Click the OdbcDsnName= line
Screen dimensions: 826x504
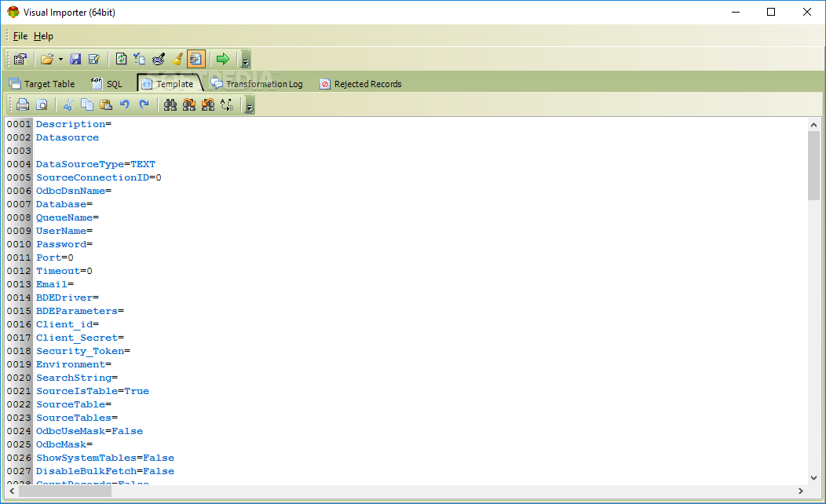click(x=74, y=191)
